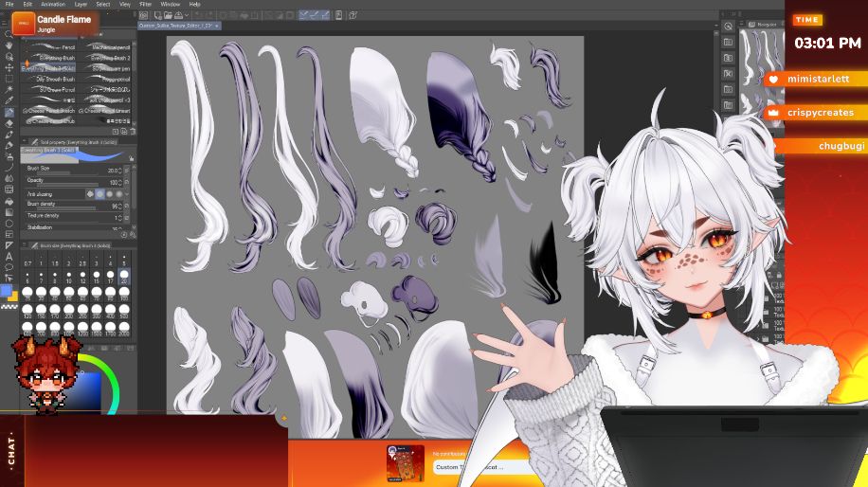
Task: Select the rectangle Selection area tool
Action: (9, 79)
